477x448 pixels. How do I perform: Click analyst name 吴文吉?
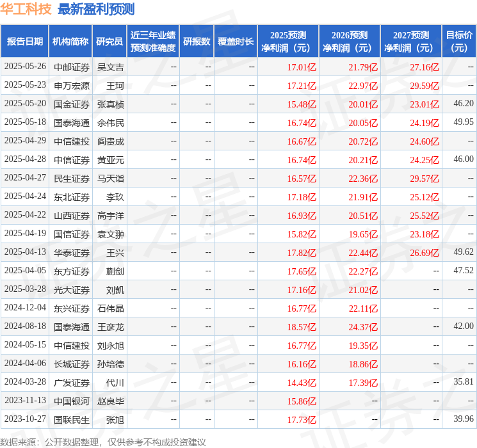tap(110, 67)
